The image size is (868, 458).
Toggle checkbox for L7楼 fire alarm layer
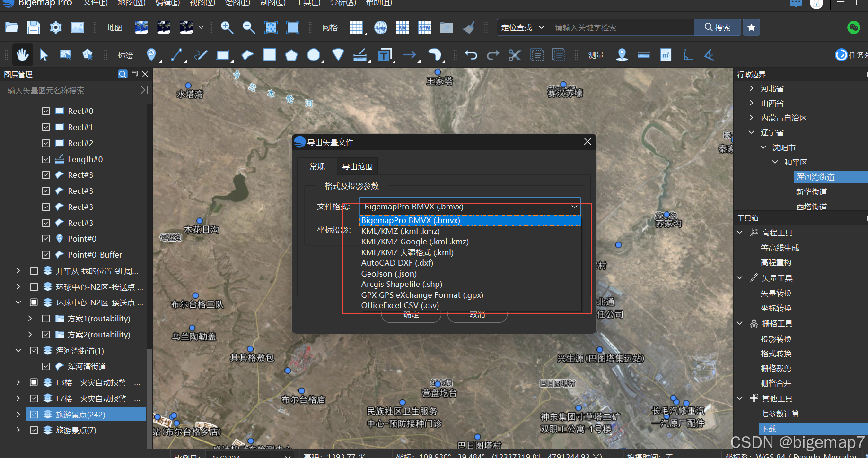34,398
